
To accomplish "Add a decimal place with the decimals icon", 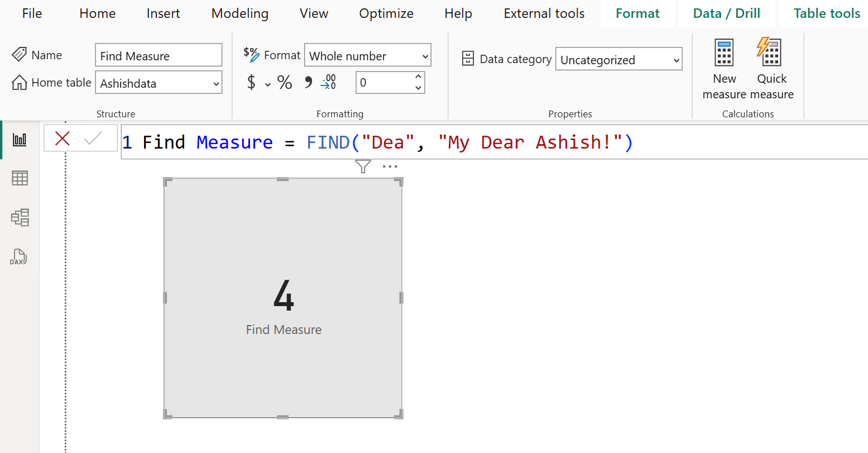I will (x=328, y=82).
